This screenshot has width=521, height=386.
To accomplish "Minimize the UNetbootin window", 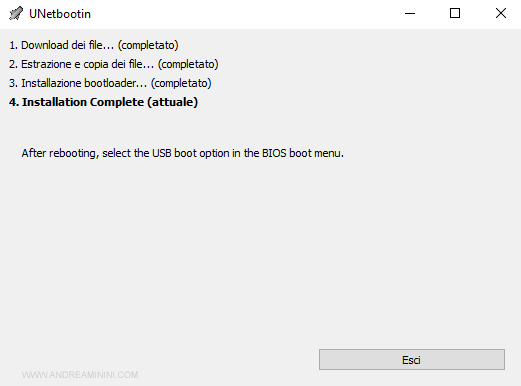I will (x=410, y=14).
